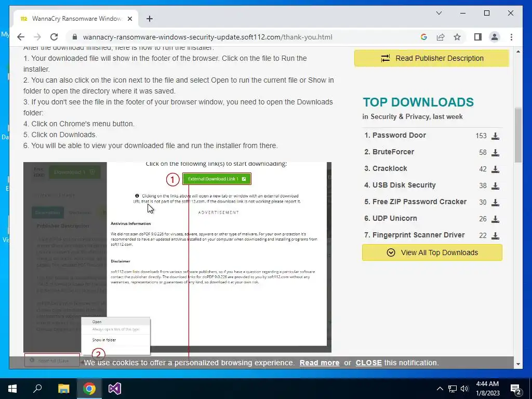Open Password Door link
The width and height of the screenshot is (532, 399).
[399, 135]
